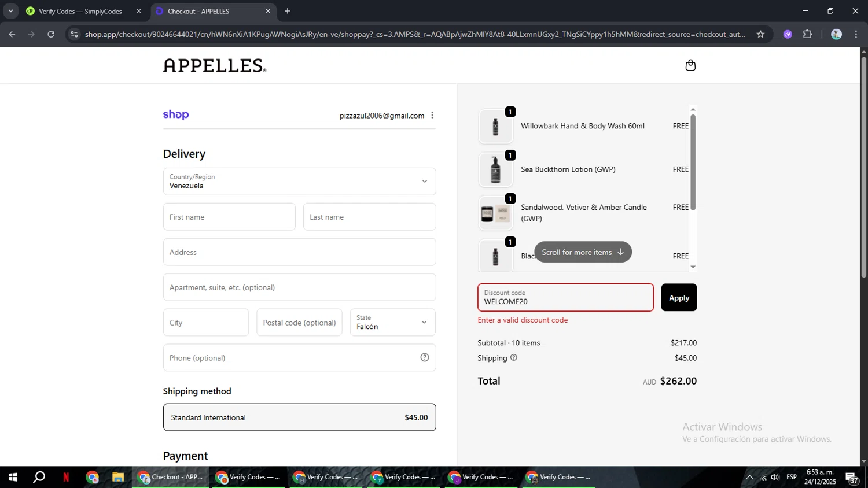Open account options menu beside email
868x488 pixels.
pos(432,115)
